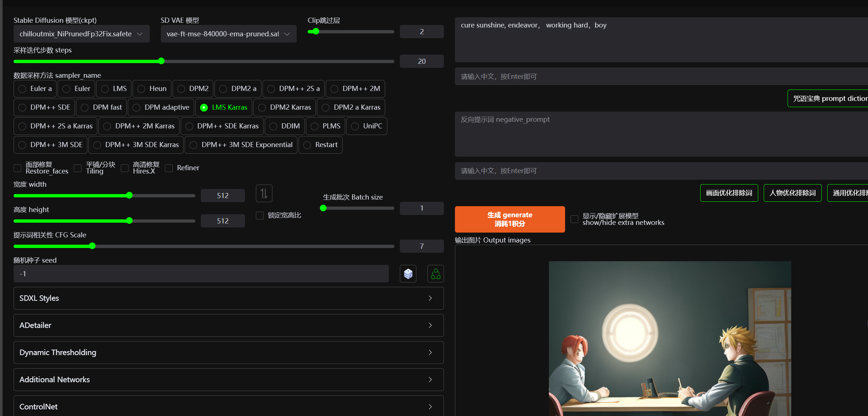Click the positive prompt text area
868x416 pixels.
click(661, 40)
